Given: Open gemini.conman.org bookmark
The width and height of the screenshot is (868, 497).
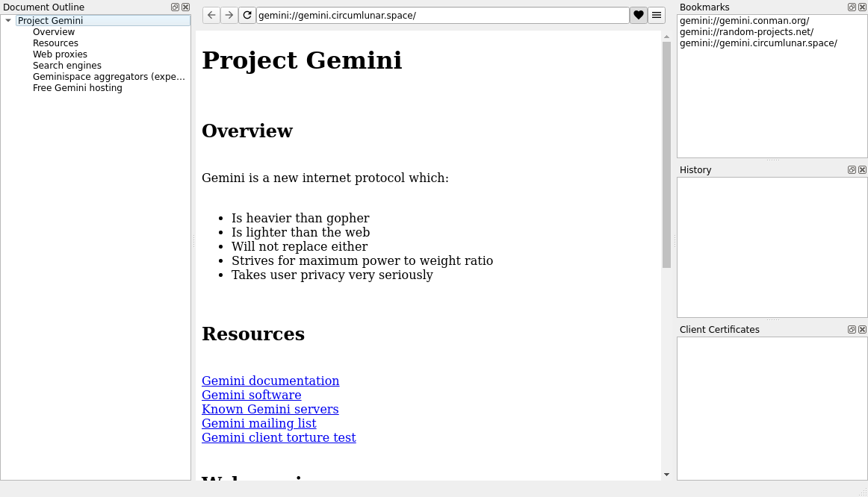Looking at the screenshot, I should tap(744, 21).
